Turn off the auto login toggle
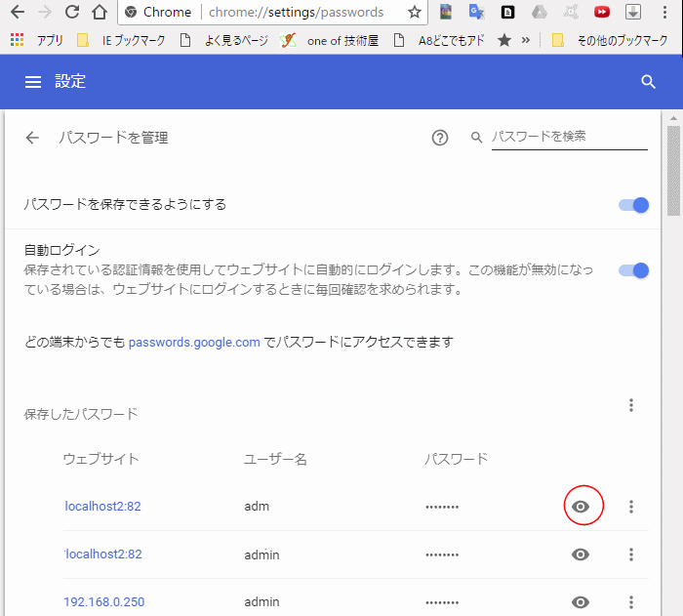Screen dimensions: 683x616 click(634, 270)
